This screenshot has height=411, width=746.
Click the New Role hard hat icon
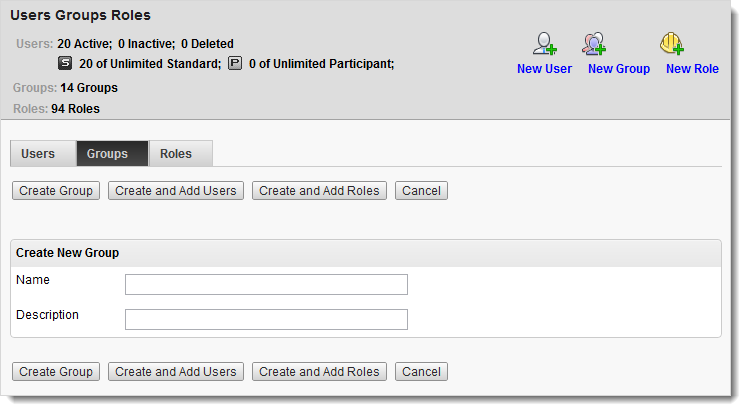[x=672, y=44]
